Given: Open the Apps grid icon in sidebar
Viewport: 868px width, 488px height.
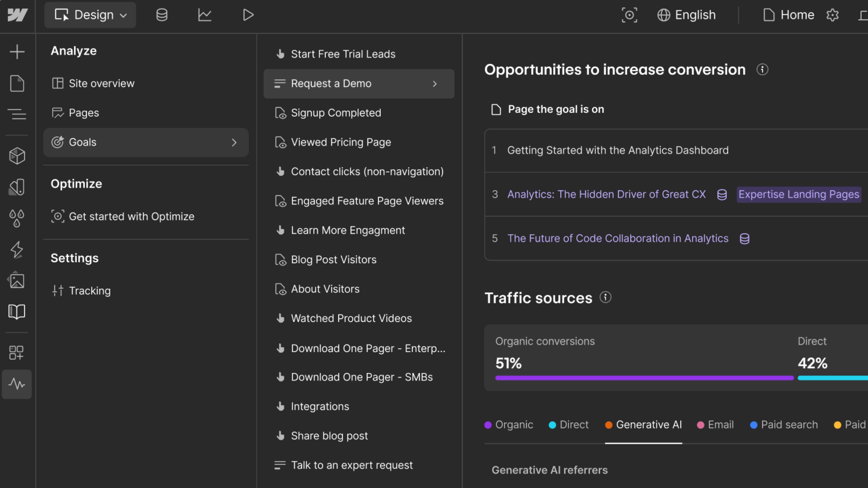Looking at the screenshot, I should point(17,353).
